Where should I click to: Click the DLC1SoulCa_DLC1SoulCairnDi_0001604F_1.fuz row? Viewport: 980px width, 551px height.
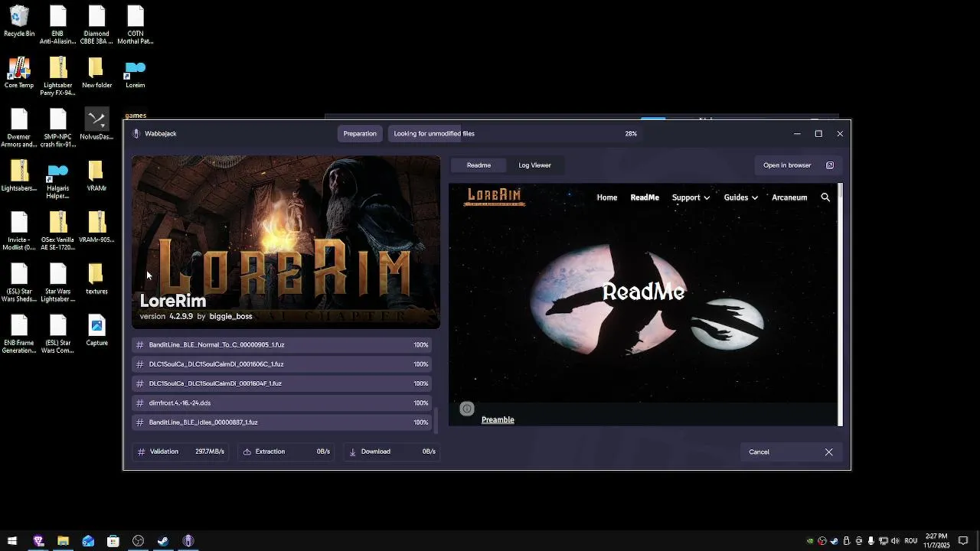282,383
